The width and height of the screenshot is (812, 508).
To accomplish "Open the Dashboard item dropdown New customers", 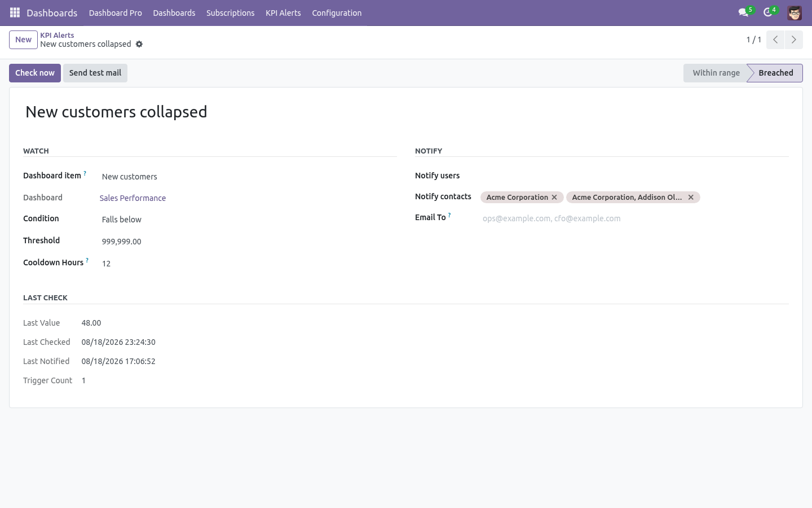I will [248, 177].
